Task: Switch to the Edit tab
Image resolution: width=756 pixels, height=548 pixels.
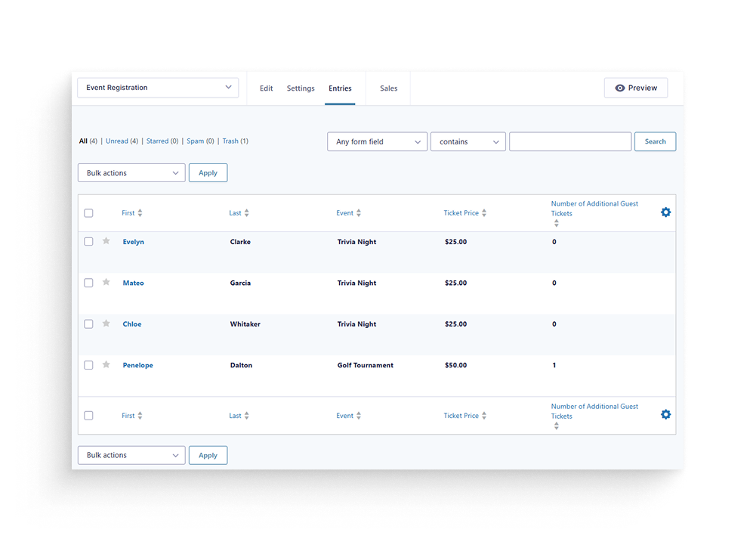Action: 266,88
